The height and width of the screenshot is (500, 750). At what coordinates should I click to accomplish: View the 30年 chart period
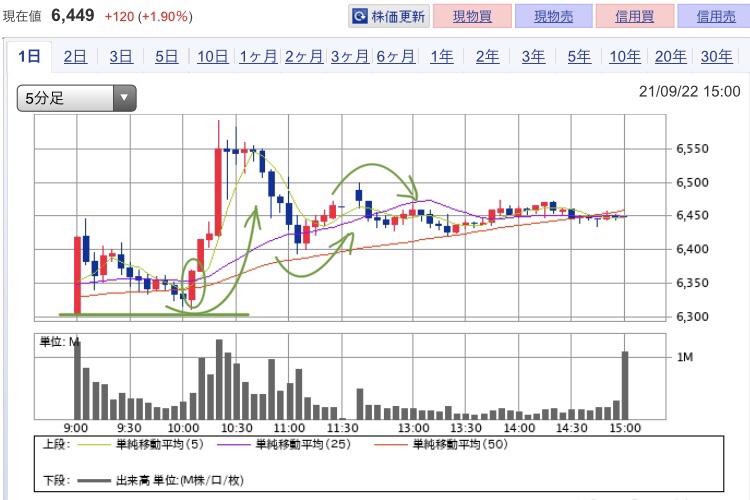click(x=717, y=56)
